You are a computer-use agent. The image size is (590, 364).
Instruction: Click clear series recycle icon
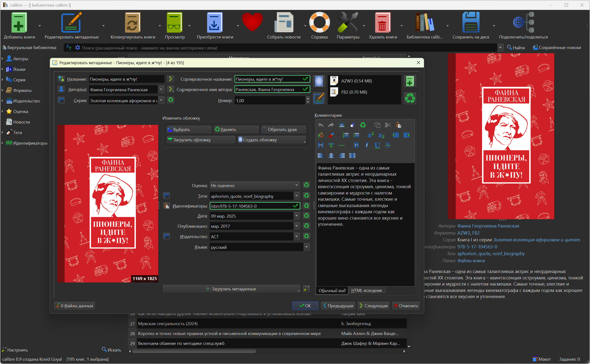coord(170,100)
